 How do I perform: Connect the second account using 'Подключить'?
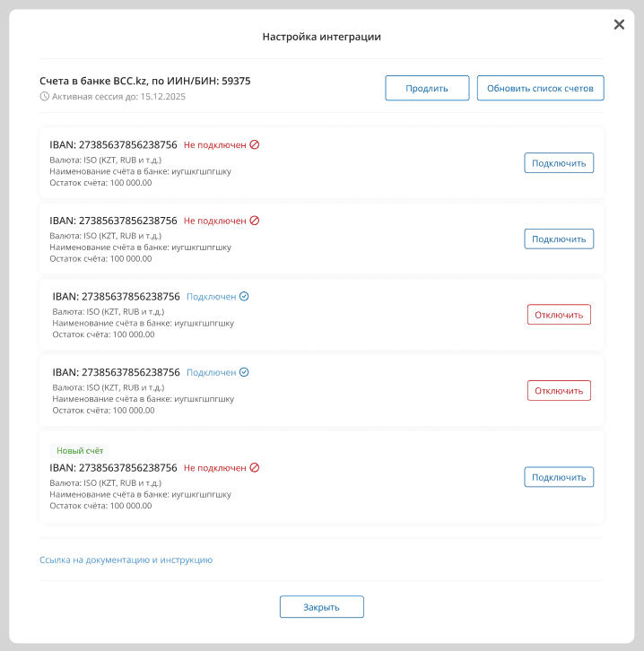coord(559,239)
